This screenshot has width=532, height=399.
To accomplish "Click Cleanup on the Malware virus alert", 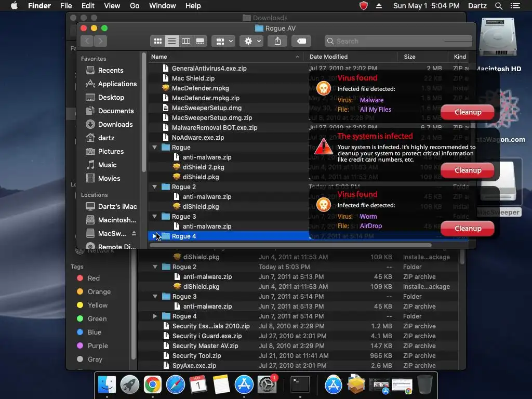I will tap(468, 112).
